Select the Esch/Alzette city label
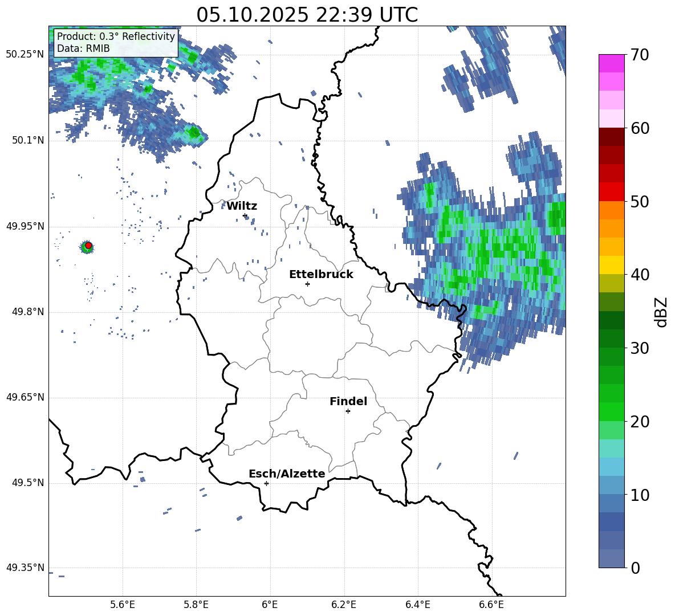675x616 pixels. [x=287, y=474]
